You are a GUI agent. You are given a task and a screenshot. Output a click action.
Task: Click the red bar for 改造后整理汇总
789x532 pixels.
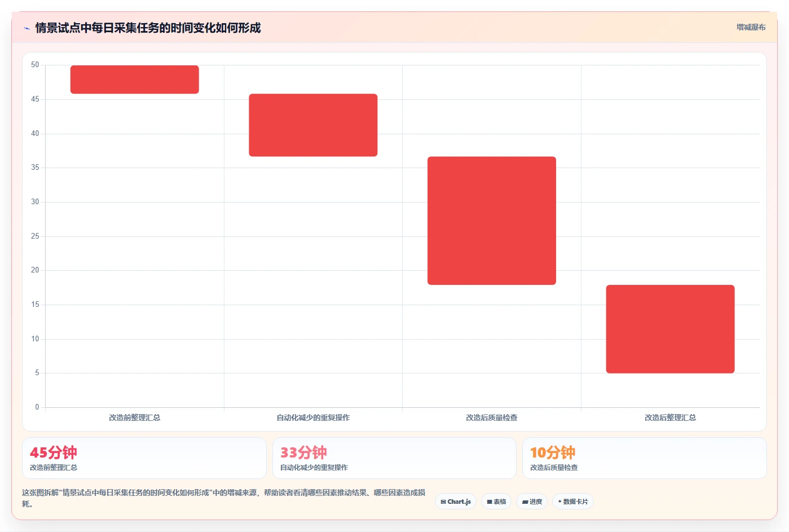point(670,329)
